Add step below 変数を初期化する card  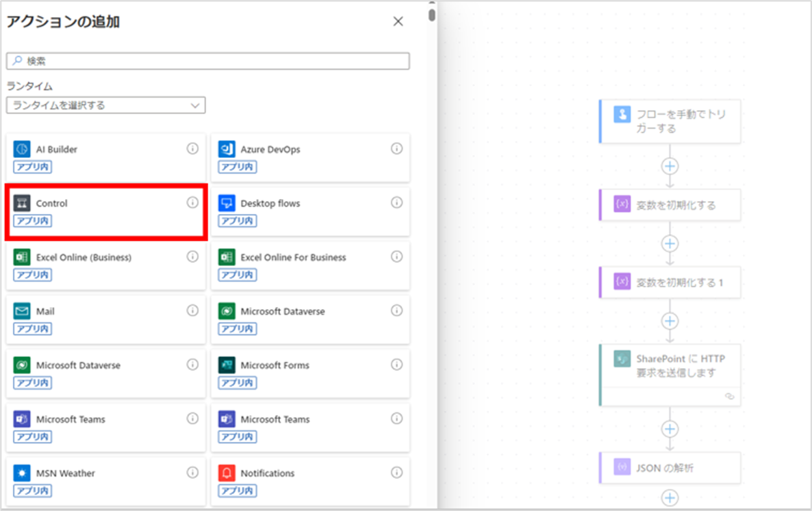click(x=670, y=244)
